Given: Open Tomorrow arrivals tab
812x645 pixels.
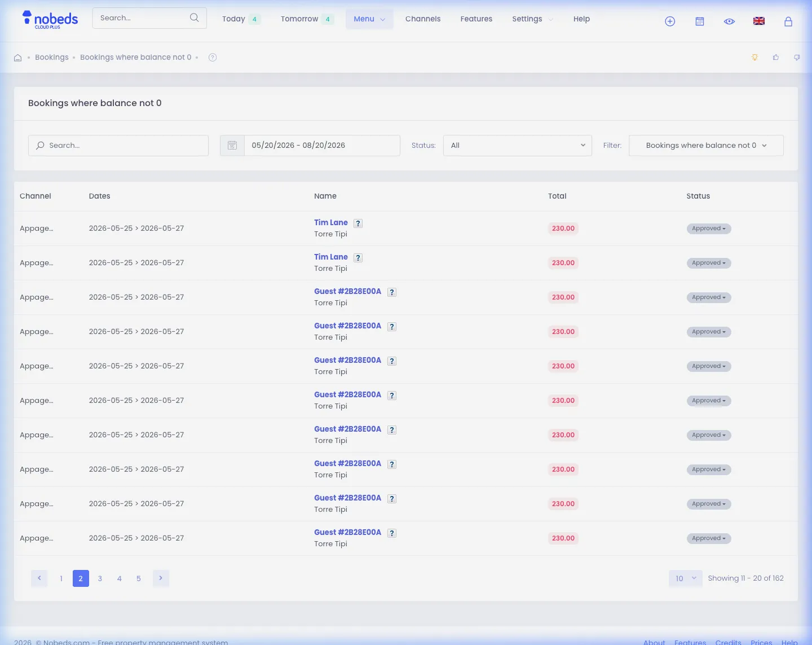Looking at the screenshot, I should pyautogui.click(x=307, y=19).
